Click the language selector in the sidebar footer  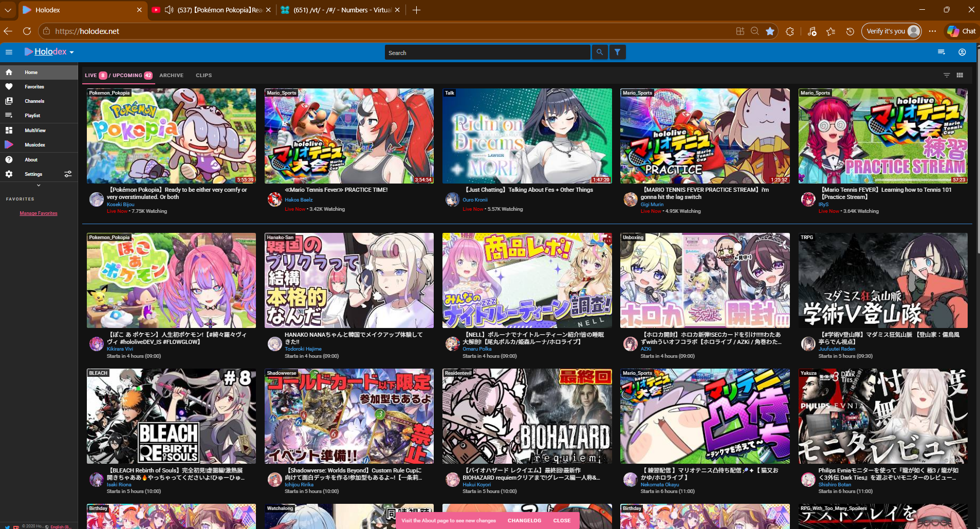[x=60, y=526]
